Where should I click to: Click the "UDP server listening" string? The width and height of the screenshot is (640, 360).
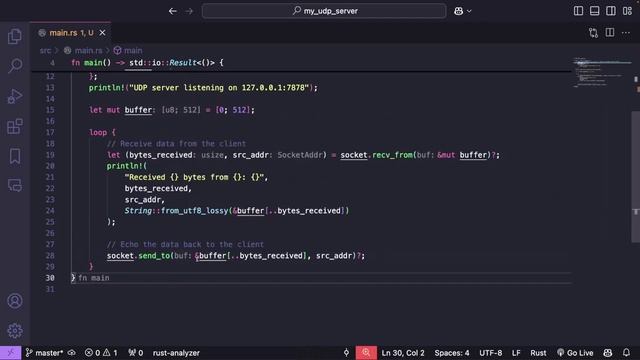coord(219,88)
